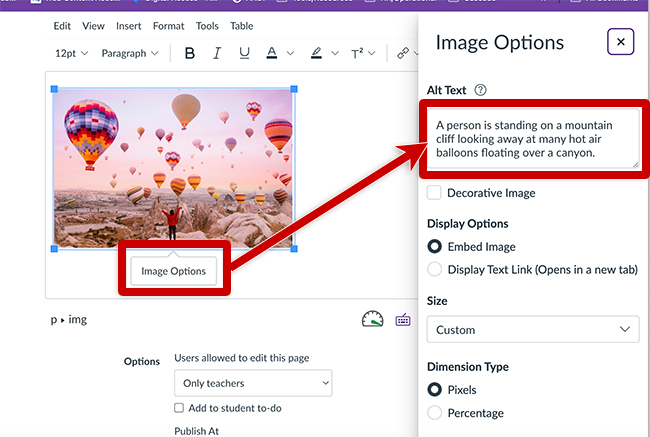Apply text color with the A icon
The image size is (650, 437).
coord(272,53)
